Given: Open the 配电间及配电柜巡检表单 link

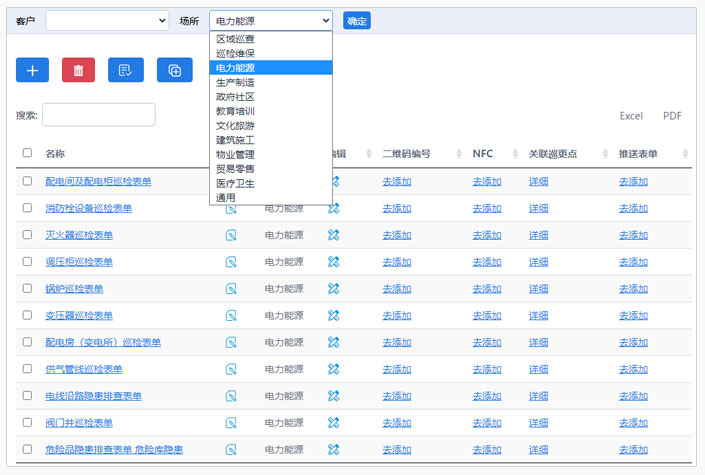Looking at the screenshot, I should click(98, 182).
